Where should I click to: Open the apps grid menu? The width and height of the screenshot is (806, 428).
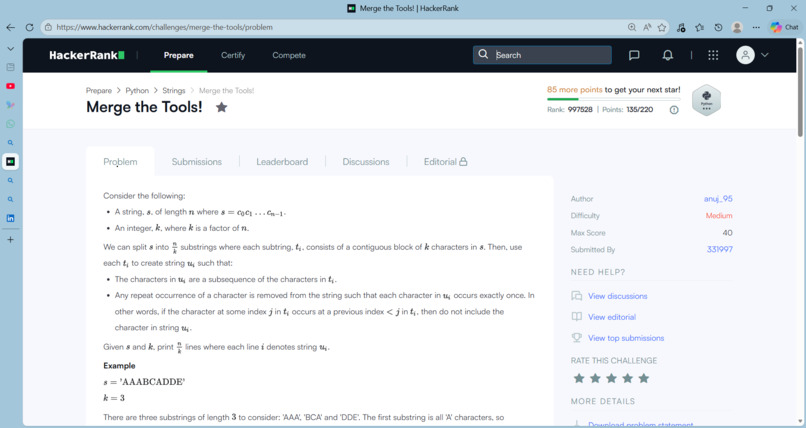[713, 55]
